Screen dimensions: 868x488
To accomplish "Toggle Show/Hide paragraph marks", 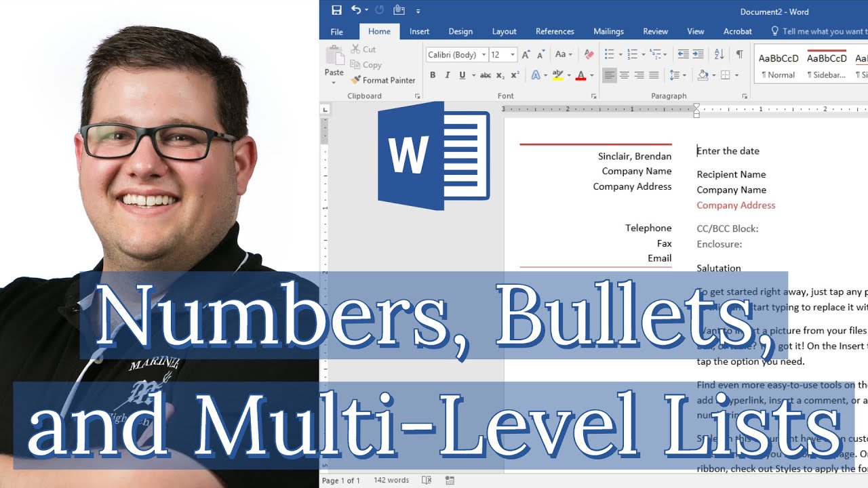I will (739, 55).
